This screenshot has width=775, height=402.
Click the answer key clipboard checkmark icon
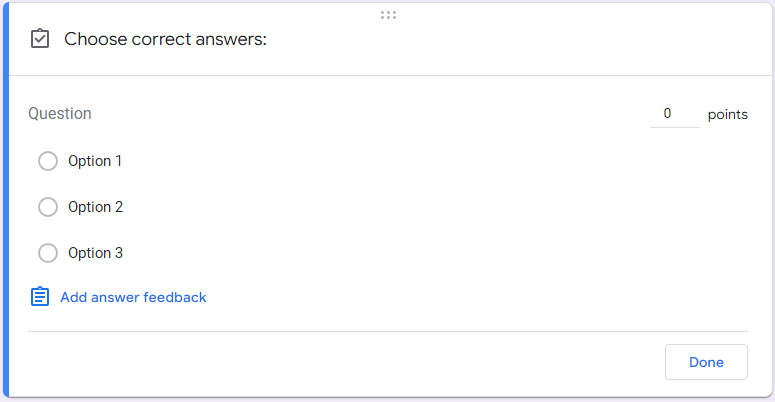(40, 39)
